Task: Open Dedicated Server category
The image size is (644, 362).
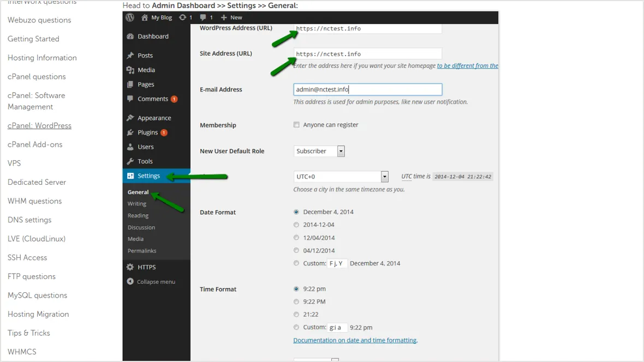Action: 37,182
